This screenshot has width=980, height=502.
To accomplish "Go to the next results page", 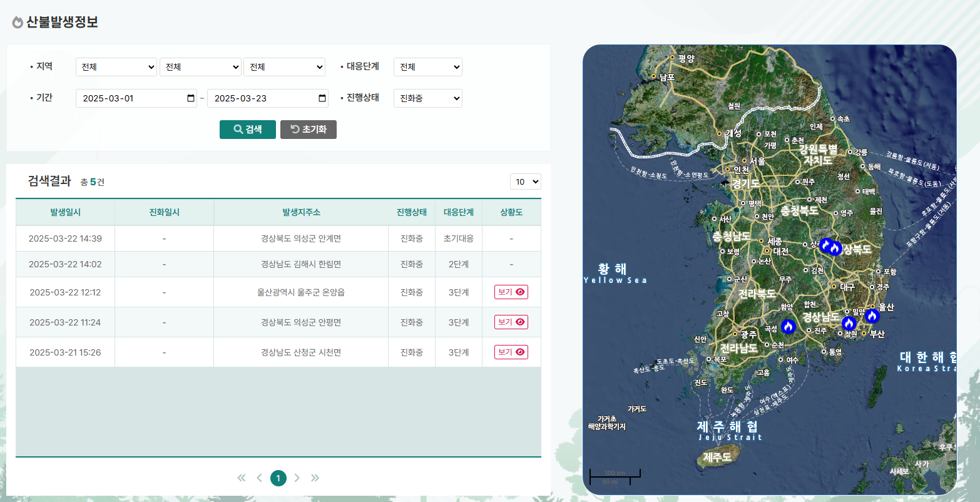I will pos(297,478).
